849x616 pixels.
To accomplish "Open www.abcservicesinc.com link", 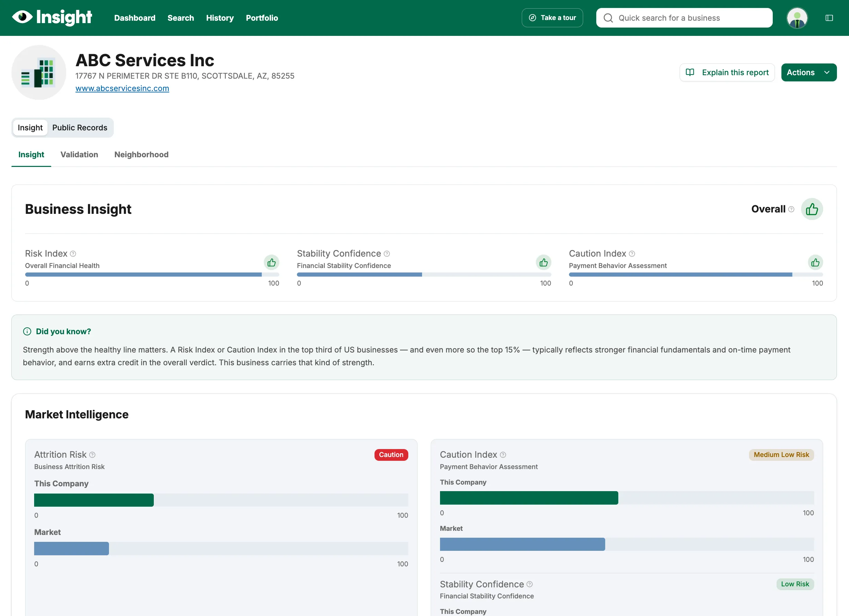I will 122,88.
